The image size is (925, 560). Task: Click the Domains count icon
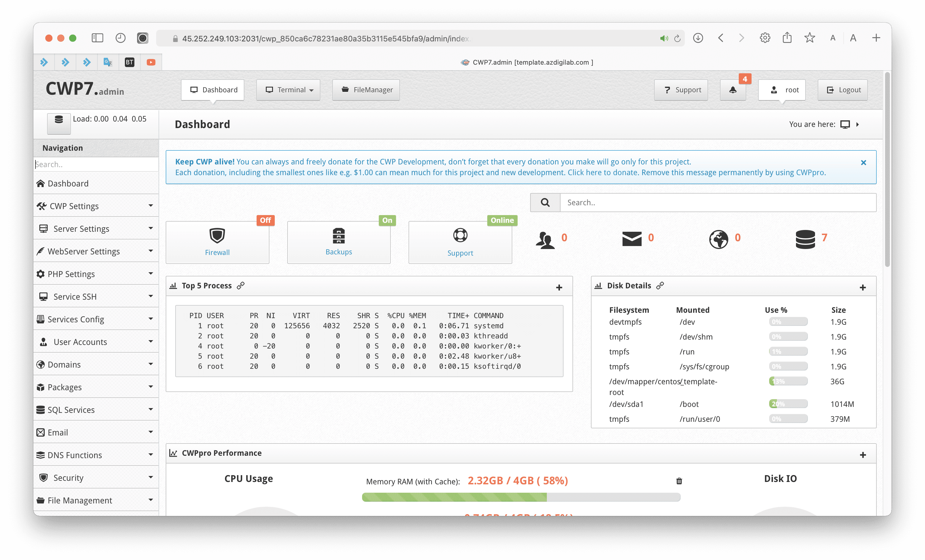tap(717, 238)
